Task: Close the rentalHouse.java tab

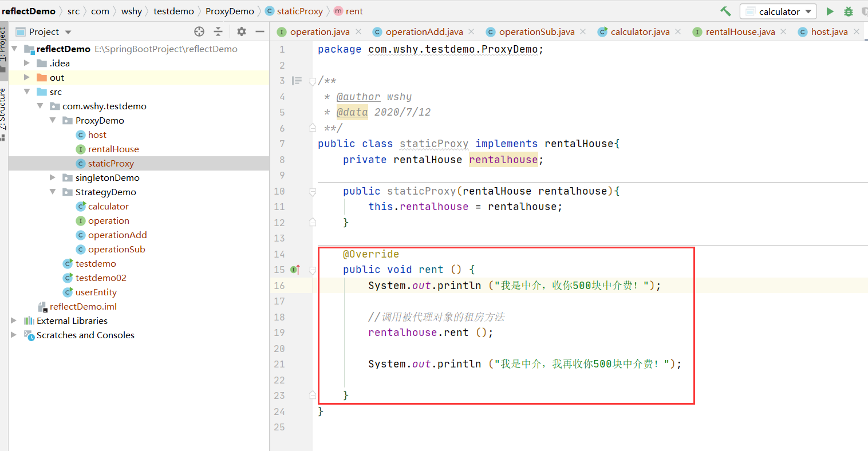Action: coord(783,31)
